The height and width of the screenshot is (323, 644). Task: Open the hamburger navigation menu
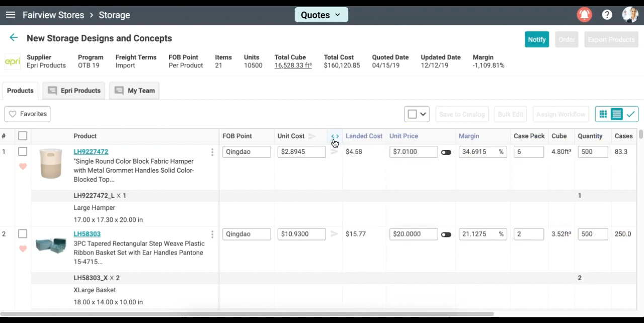click(x=10, y=15)
